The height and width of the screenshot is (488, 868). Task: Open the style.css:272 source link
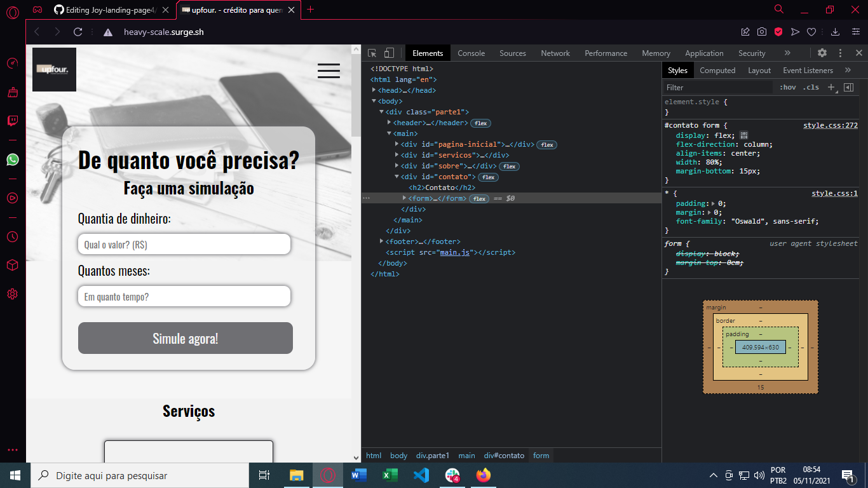pyautogui.click(x=831, y=126)
